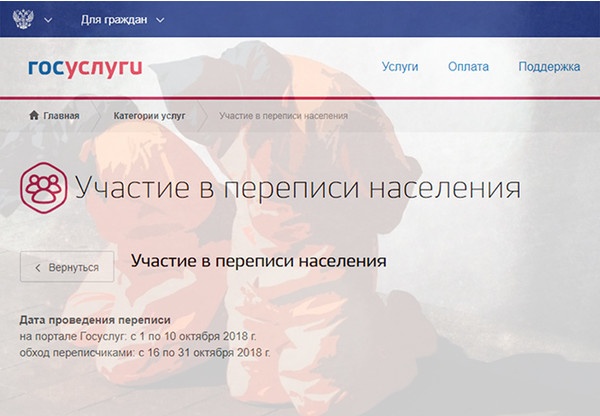Go to the "Оплата" section
This screenshot has height=416, width=600.
(468, 67)
